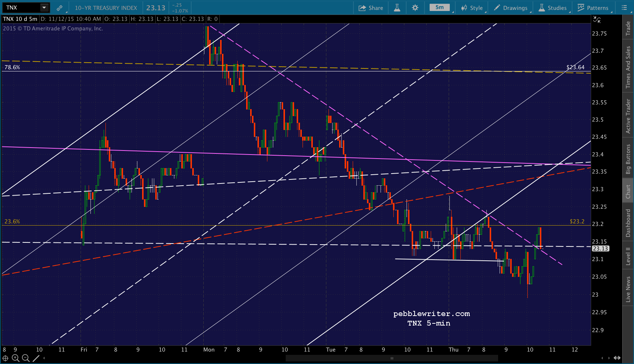Open the Active Trader side tab
Screen dimensions: 634x364
[628, 116]
